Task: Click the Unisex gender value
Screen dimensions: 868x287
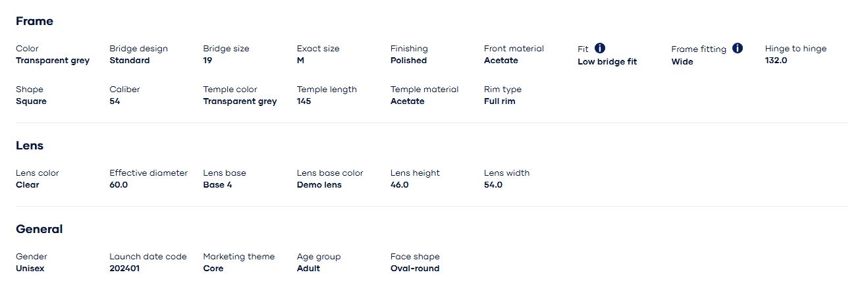Action: pyautogui.click(x=30, y=269)
